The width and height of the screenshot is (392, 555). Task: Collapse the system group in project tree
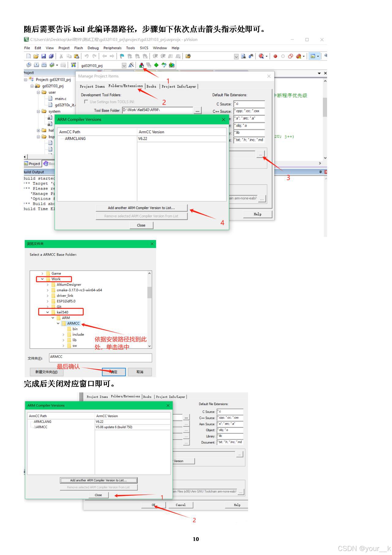pyautogui.click(x=38, y=111)
